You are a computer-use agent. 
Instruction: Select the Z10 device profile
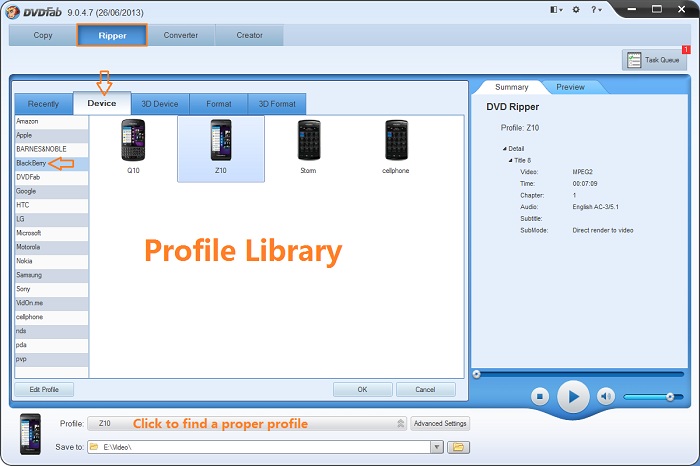[x=221, y=149]
